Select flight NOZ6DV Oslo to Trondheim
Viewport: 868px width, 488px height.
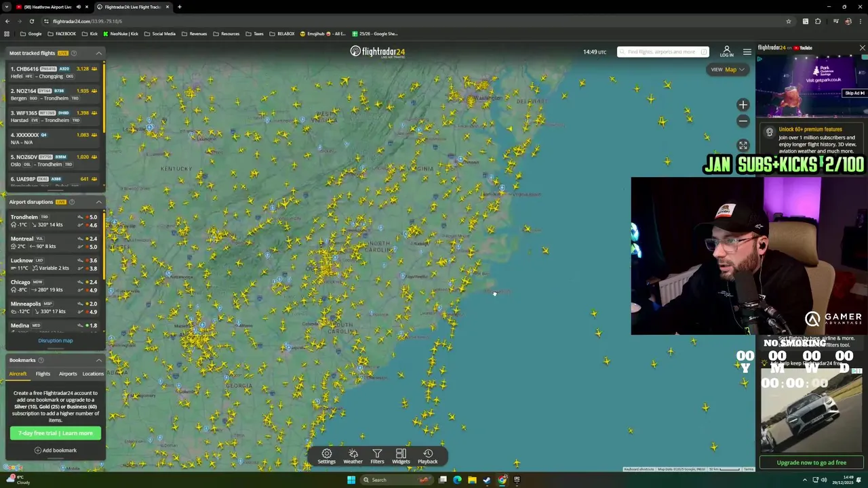(54, 161)
